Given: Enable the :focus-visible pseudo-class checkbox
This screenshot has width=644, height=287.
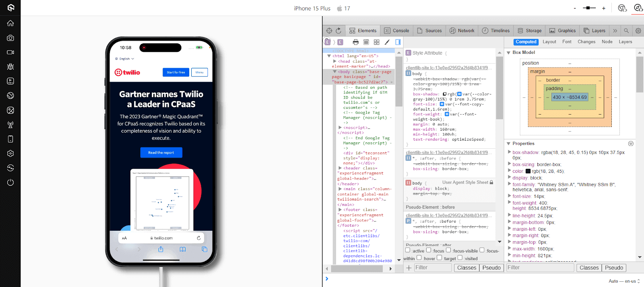Looking at the screenshot, I should pos(448,250).
